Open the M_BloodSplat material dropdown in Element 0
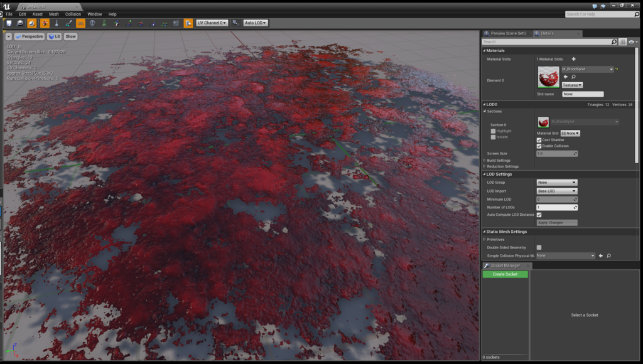Image resolution: width=643 pixels, height=364 pixels. point(587,69)
